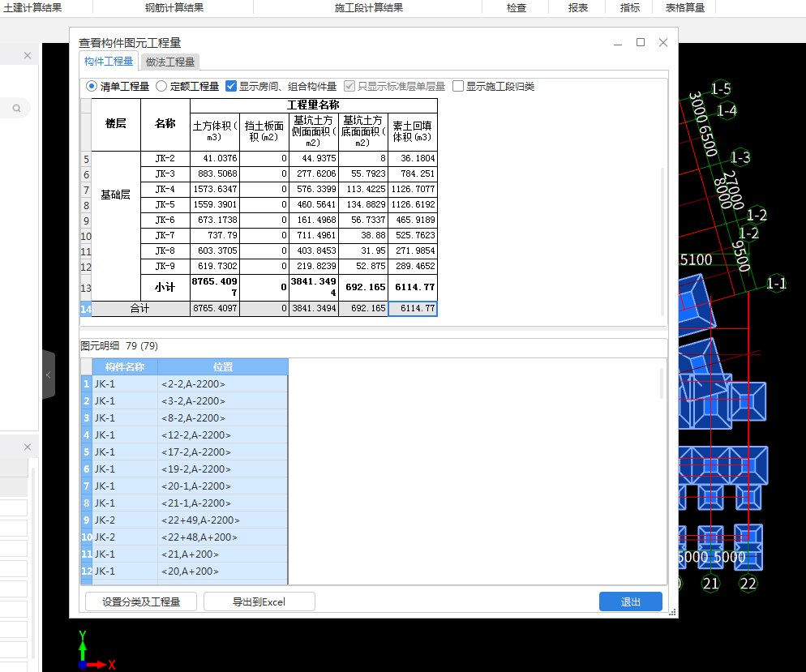Click axis bubble 21 in drawing
This screenshot has width=806, height=672.
pos(710,583)
